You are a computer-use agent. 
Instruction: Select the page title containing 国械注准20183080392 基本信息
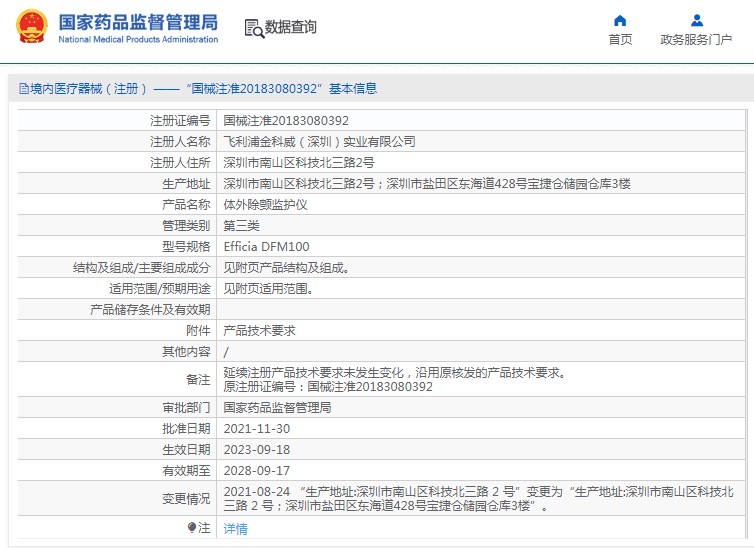pos(198,88)
